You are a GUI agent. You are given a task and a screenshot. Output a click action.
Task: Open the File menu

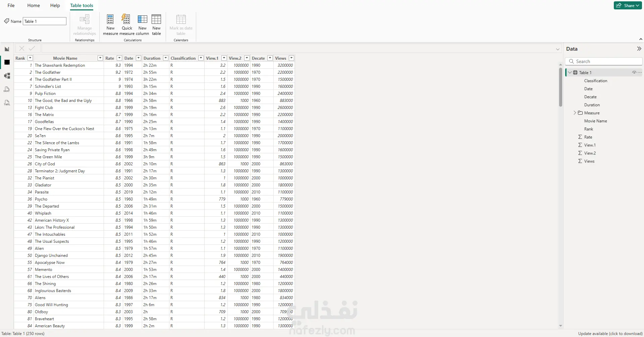point(11,5)
